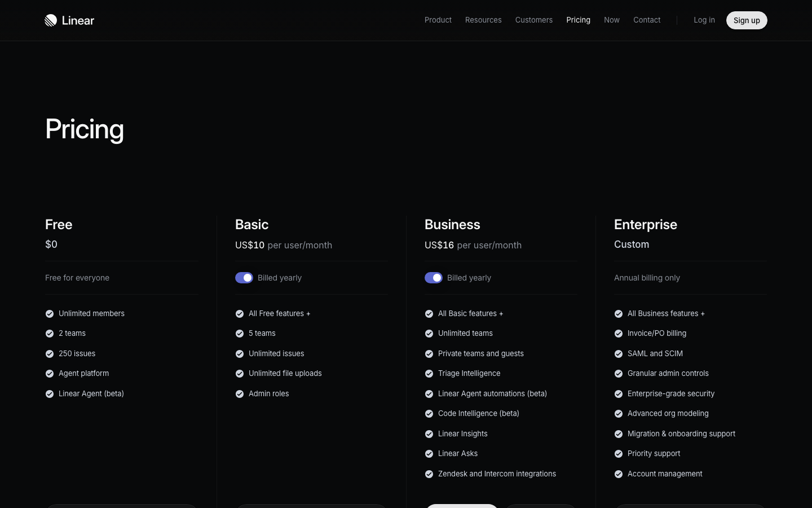Click check icon next to Unlimited members
The width and height of the screenshot is (812, 508).
50,314
